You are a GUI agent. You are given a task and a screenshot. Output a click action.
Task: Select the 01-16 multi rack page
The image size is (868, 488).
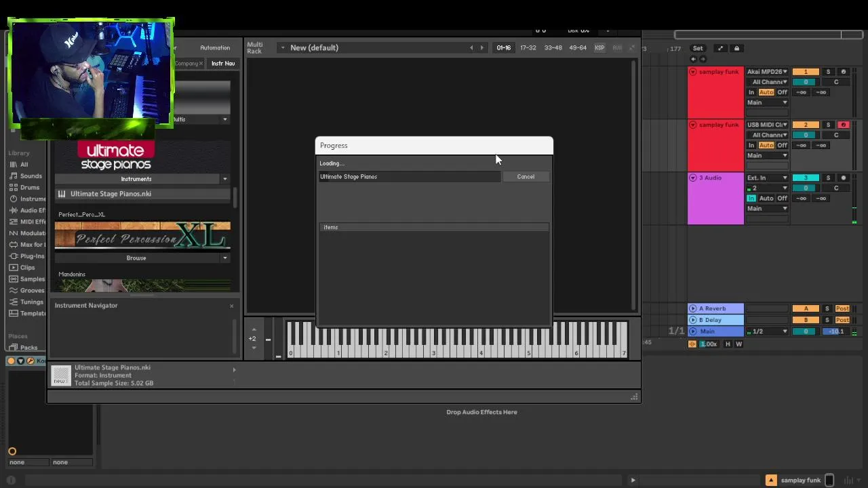(x=503, y=48)
